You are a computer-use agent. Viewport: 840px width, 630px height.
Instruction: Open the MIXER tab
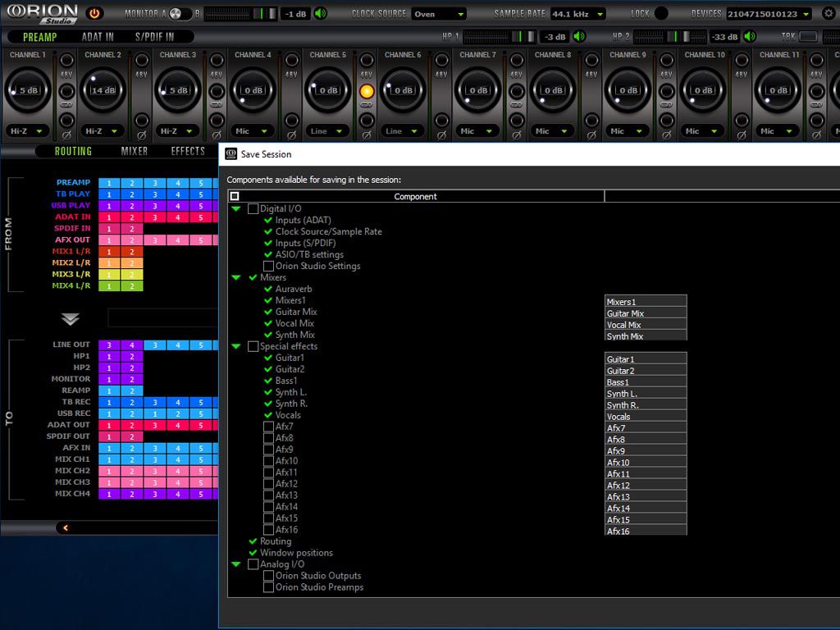point(134,152)
